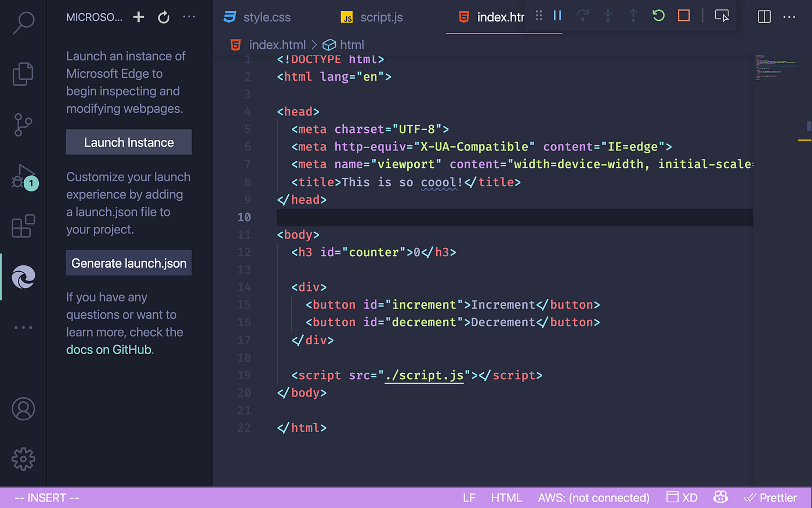Restart the debug session
Viewport: 812px width, 508px height.
point(658,16)
